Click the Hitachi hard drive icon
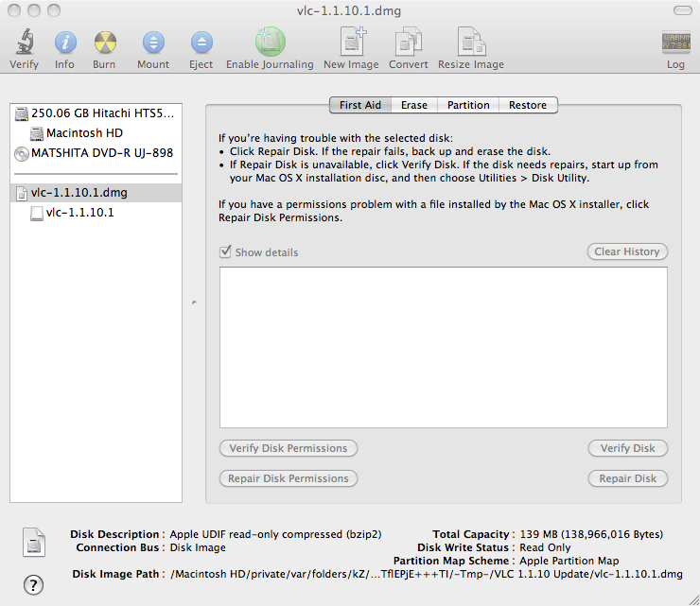Screen dimensions: 700x606 tap(22, 113)
